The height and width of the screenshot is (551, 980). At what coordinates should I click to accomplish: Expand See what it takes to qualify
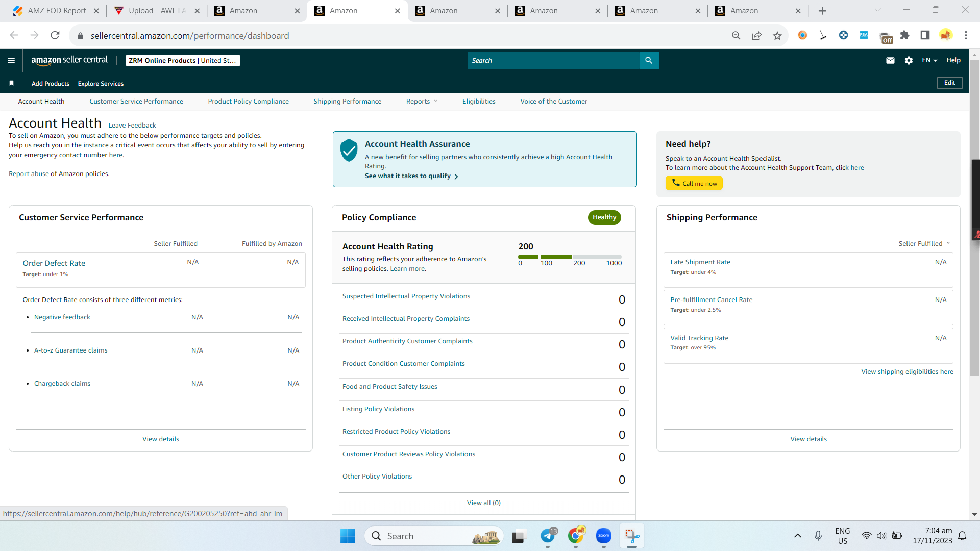point(411,176)
